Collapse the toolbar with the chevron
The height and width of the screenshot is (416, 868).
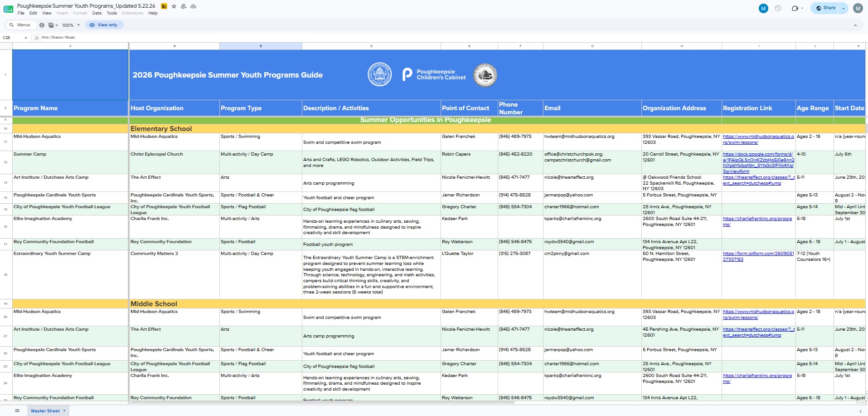pos(855,25)
